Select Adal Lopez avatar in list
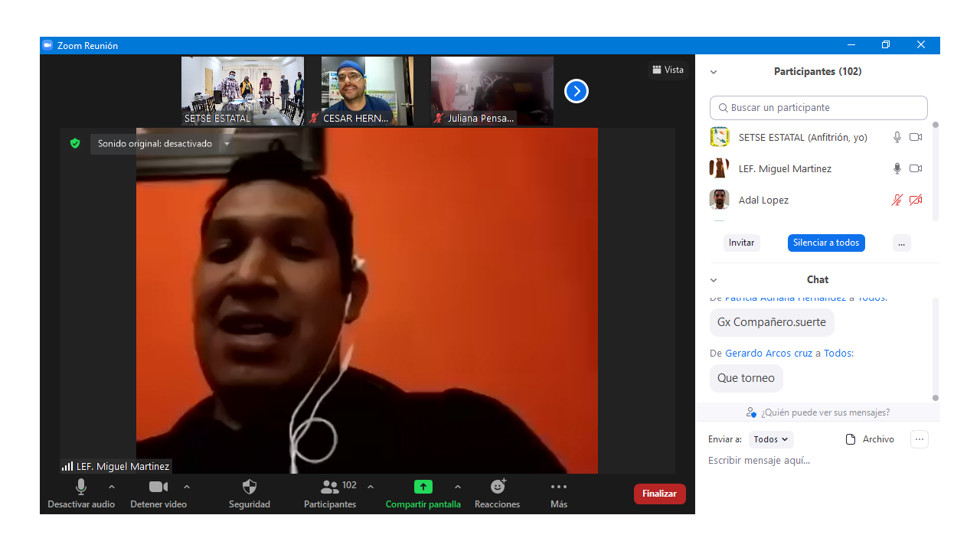The height and width of the screenshot is (551, 980). (719, 200)
